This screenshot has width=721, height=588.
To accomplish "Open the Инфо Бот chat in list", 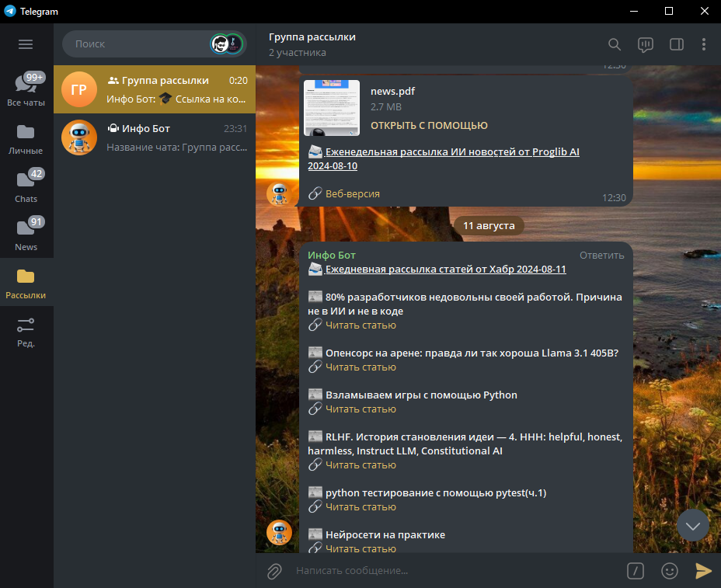I will click(x=155, y=137).
